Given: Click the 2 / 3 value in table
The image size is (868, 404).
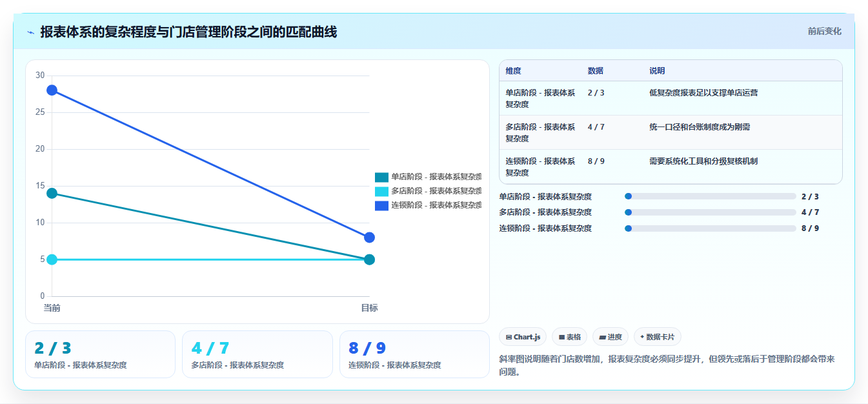Looking at the screenshot, I should (596, 93).
